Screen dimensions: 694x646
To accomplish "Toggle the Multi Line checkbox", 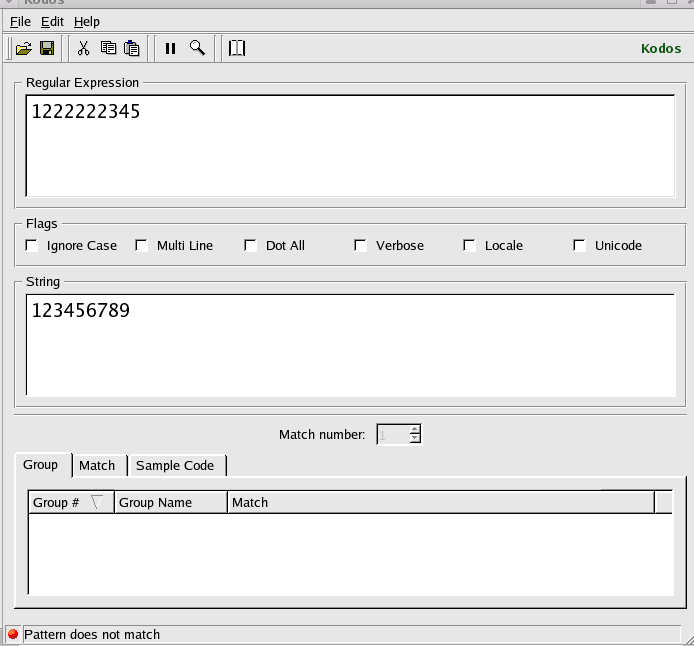I will click(x=141, y=245).
